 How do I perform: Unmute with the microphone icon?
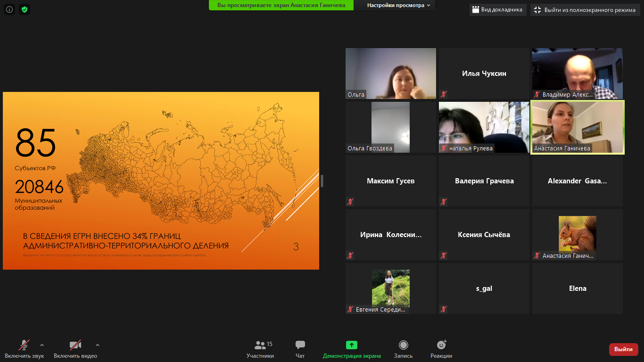click(x=24, y=346)
